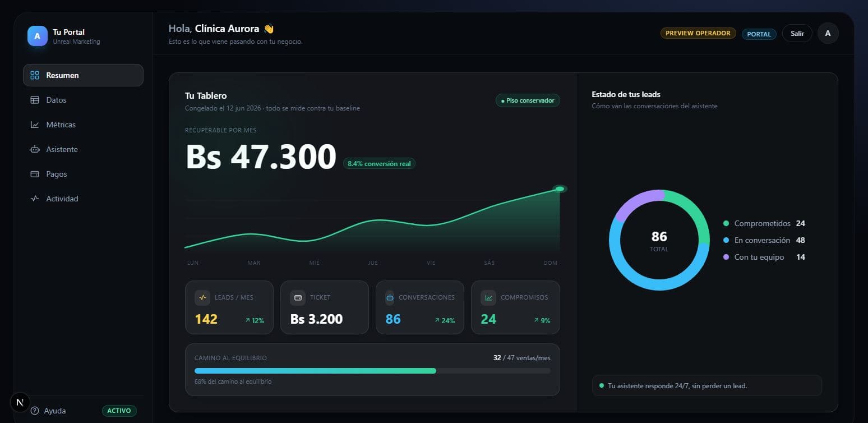
Task: Click the green dot beside Comprometidos
Action: click(x=726, y=223)
